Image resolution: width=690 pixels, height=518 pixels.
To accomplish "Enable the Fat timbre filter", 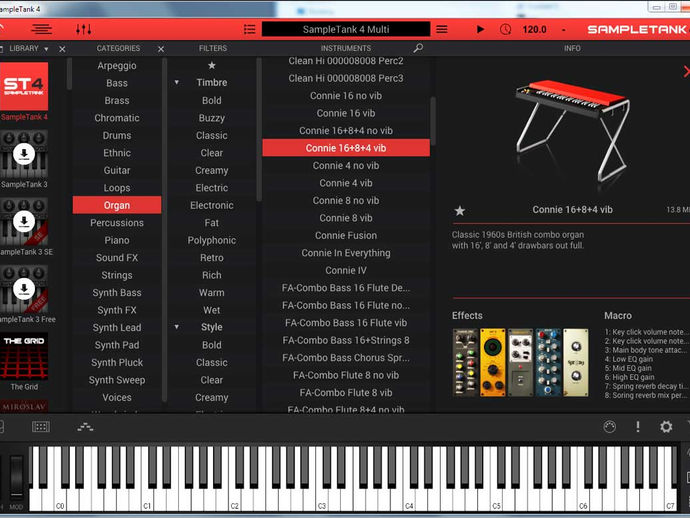I will [212, 223].
